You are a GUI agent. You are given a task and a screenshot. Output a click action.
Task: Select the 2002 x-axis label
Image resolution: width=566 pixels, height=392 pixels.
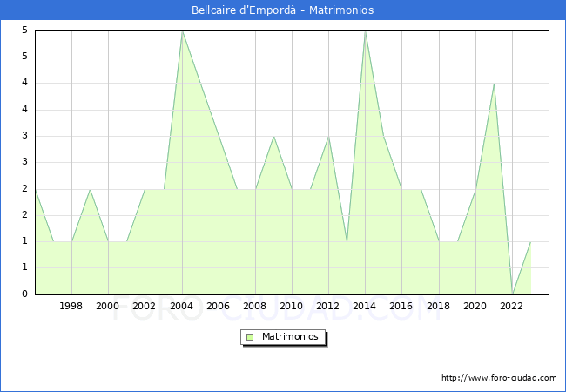[145, 307]
